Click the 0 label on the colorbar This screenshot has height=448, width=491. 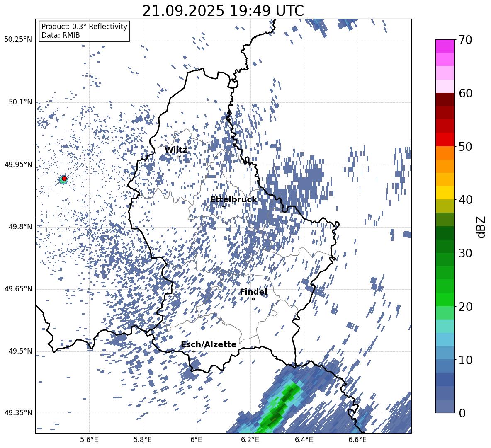(462, 413)
